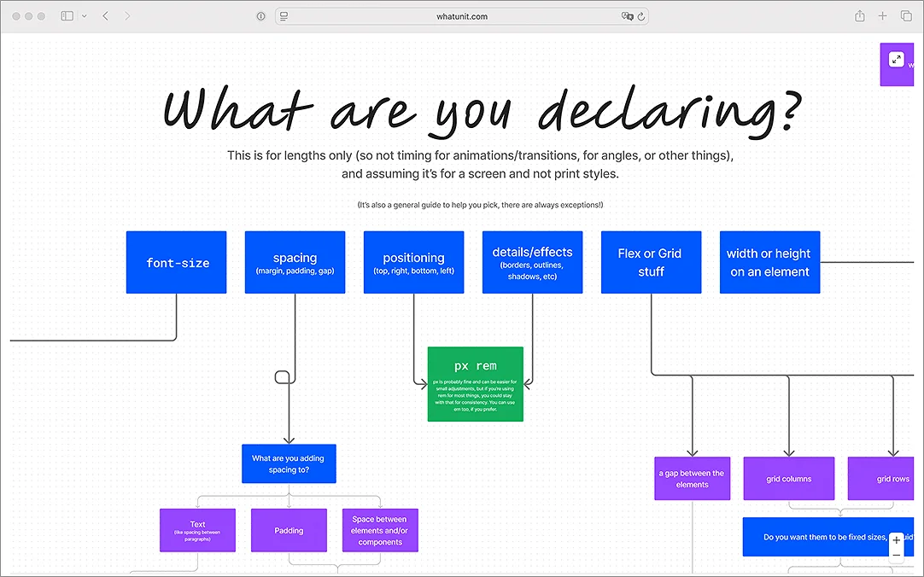Open a new tab with plus icon
924x577 pixels.
(882, 16)
